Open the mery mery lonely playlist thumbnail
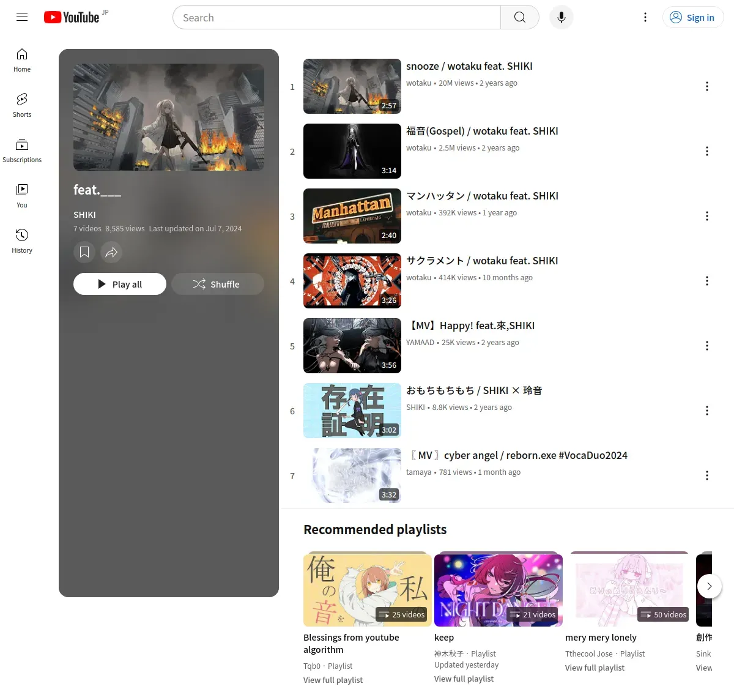Screen dimensions: 734x700 [629, 589]
